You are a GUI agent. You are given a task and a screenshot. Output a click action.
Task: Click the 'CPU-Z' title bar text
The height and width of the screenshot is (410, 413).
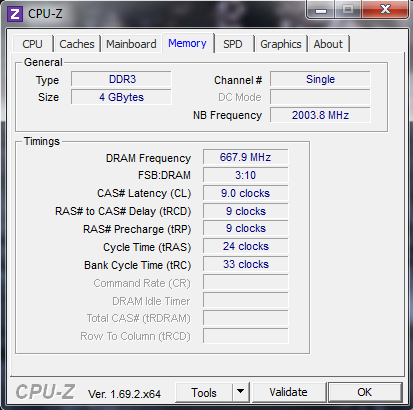point(45,14)
